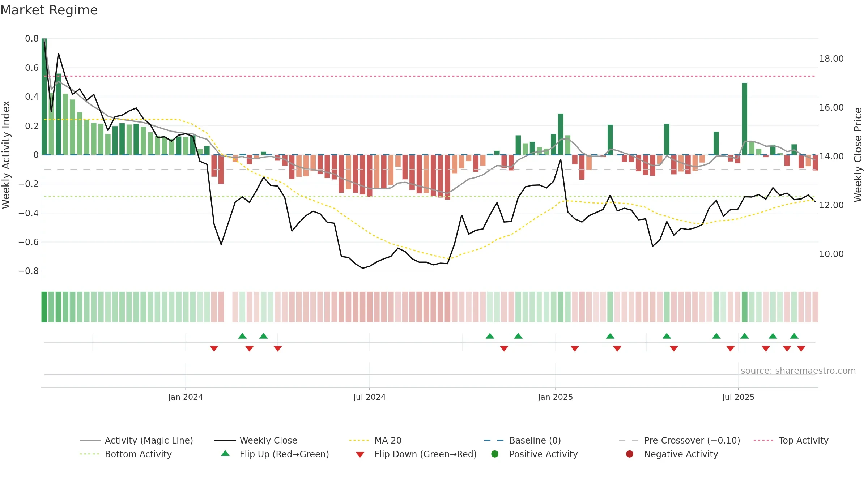Click the 0.8 activity axis label
This screenshot has height=488, width=868.
[x=32, y=38]
